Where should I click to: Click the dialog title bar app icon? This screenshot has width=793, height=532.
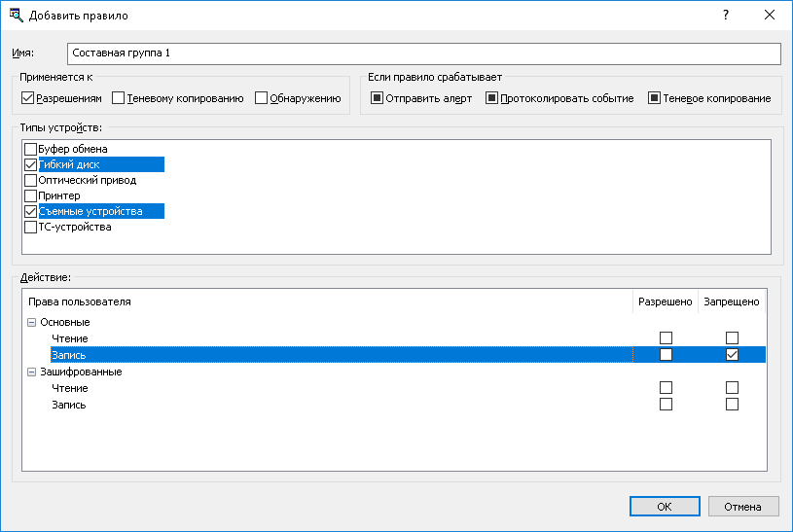point(16,16)
